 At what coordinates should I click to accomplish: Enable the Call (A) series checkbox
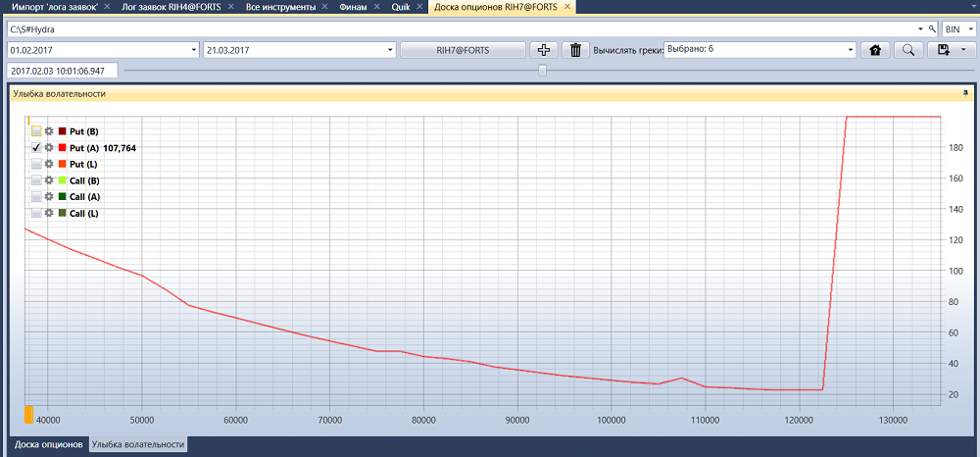click(36, 196)
